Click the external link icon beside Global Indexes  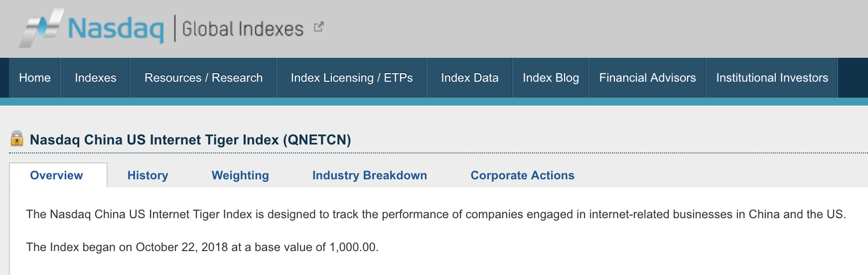[319, 27]
